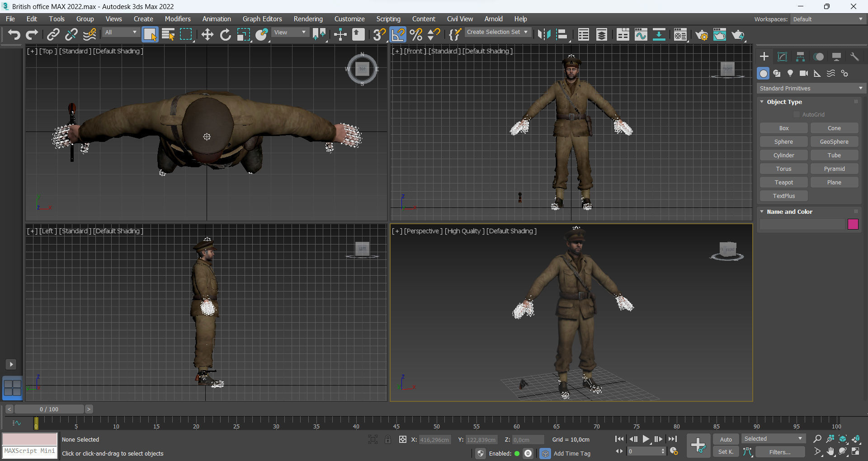
Task: Switch to the Display panel tab
Action: pyautogui.click(x=836, y=56)
